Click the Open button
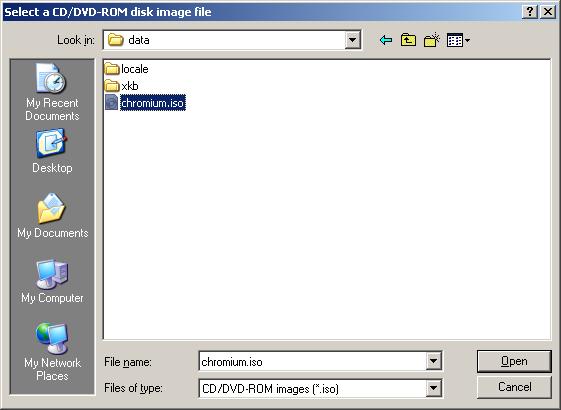 tap(514, 361)
